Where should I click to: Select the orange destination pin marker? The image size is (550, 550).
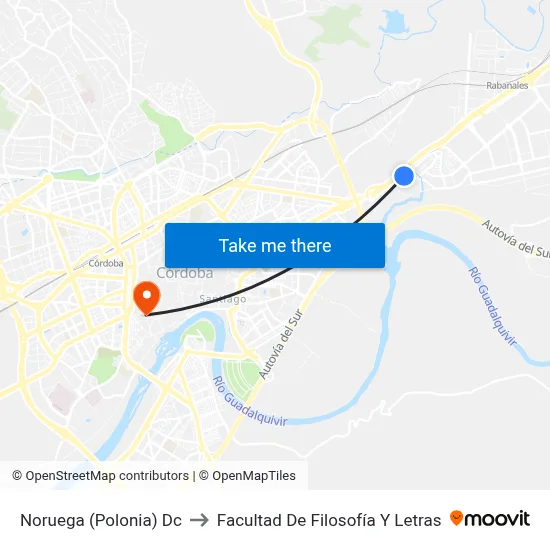click(x=147, y=299)
